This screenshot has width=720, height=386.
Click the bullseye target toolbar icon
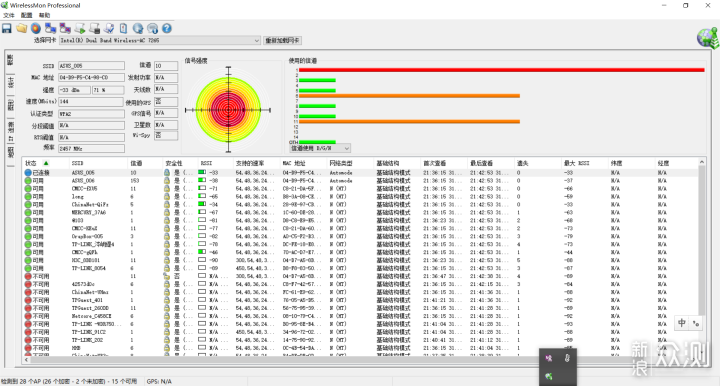point(36,28)
